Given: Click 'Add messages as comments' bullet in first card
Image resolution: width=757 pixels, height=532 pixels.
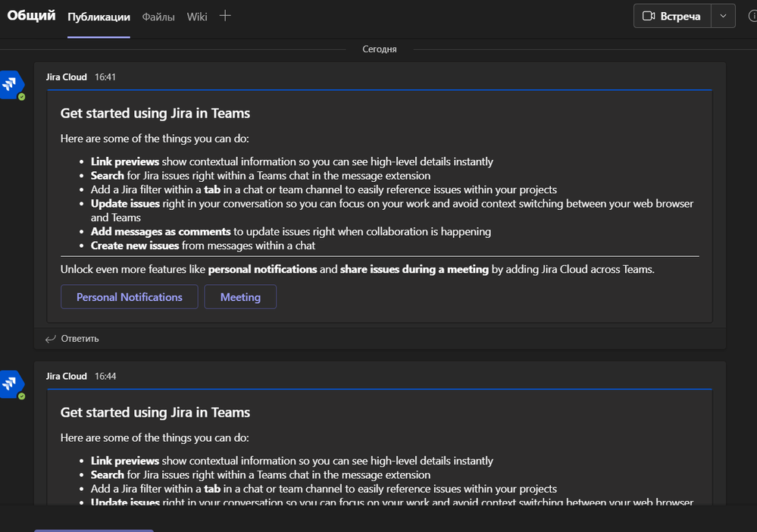Looking at the screenshot, I should [x=291, y=231].
